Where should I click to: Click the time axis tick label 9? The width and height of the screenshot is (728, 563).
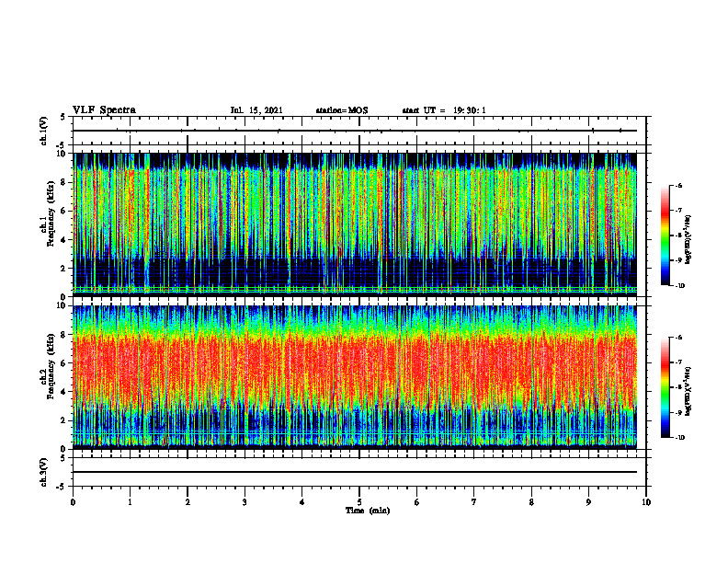[x=588, y=502]
